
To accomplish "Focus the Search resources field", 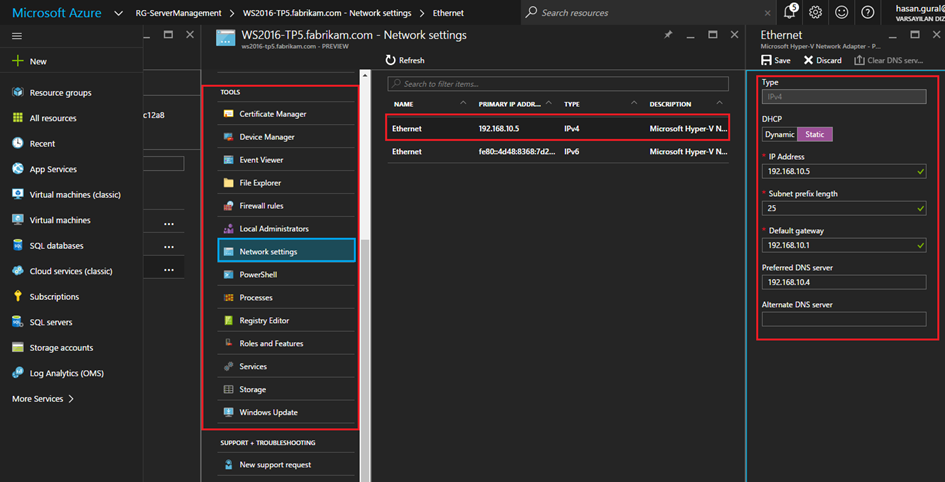I will pos(648,13).
